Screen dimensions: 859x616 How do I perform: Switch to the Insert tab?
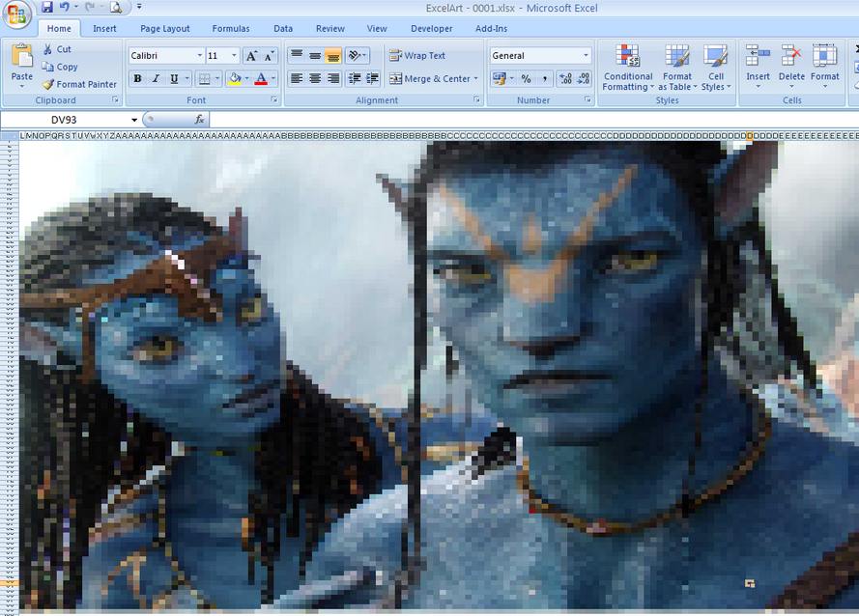point(104,28)
